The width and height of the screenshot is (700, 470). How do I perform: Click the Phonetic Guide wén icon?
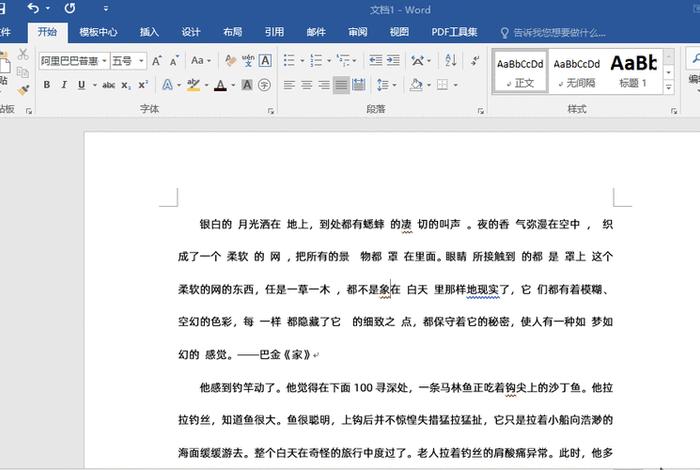tap(248, 60)
